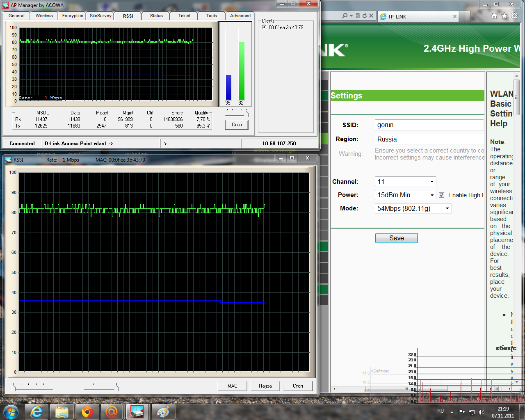Click the volume speaker tray icon
525x420 pixels.
point(482,412)
